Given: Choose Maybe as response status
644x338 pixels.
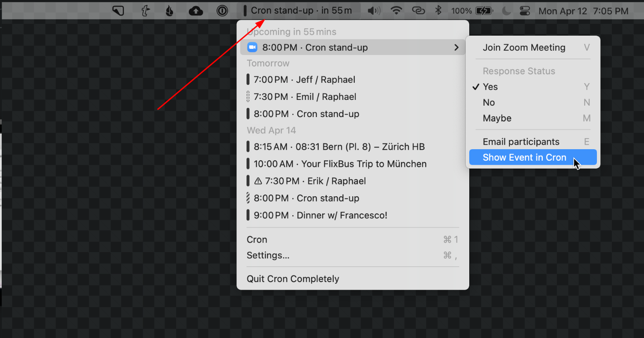Looking at the screenshot, I should point(497,118).
